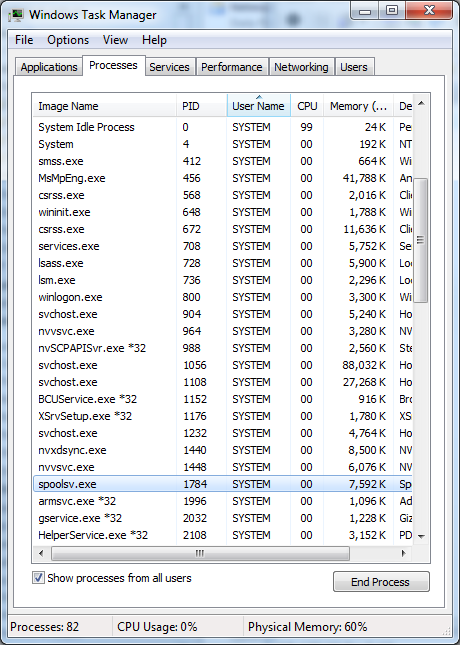Sort by PID column header
Viewport: 460px width, 645px height.
(x=202, y=106)
